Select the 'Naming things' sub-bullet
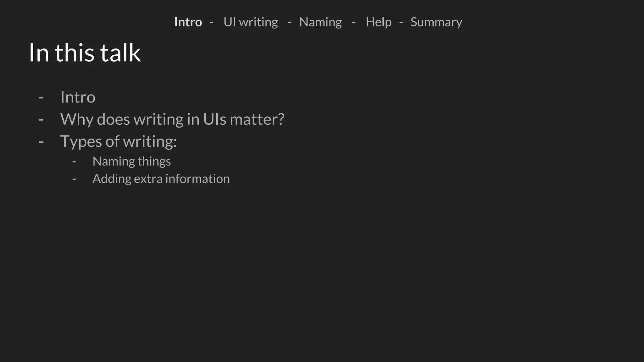The image size is (644, 362). click(131, 161)
